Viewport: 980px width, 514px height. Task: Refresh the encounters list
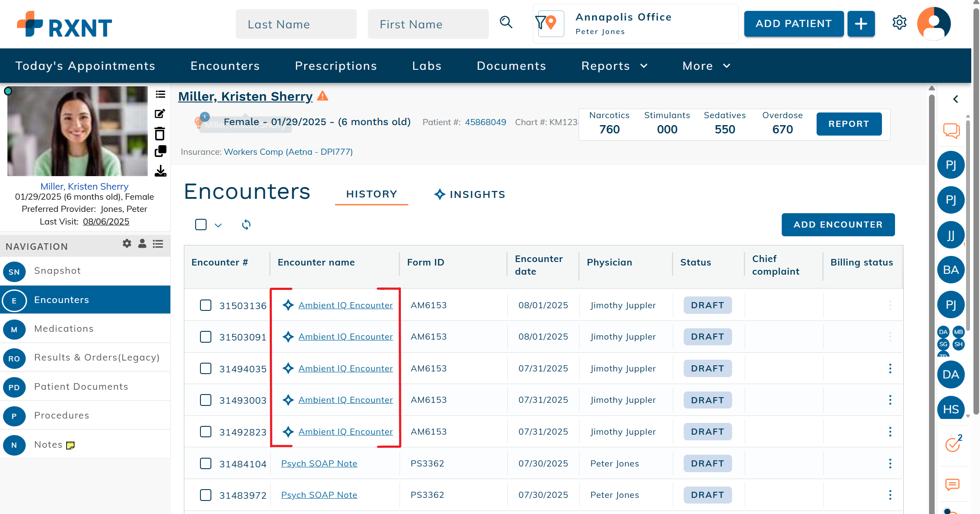pyautogui.click(x=246, y=225)
